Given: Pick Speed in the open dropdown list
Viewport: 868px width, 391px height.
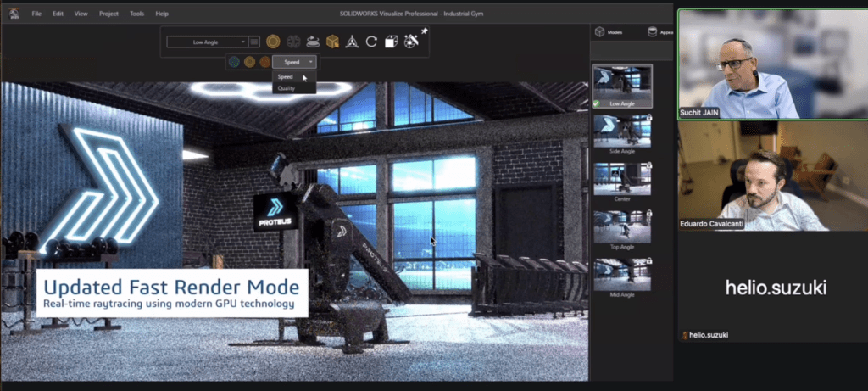Looking at the screenshot, I should point(286,76).
